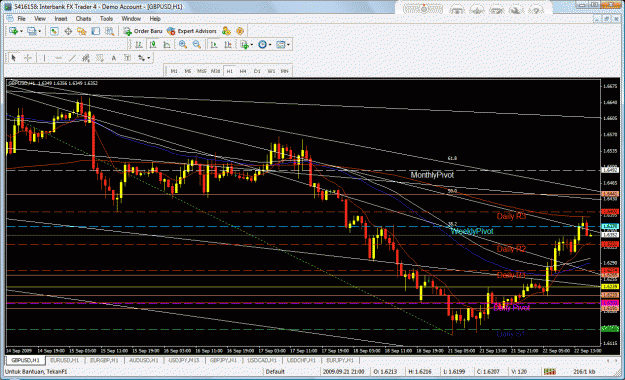Switch to the USDJPY,M15 chart tab
Screen dimensions: 625x380
click(x=184, y=360)
